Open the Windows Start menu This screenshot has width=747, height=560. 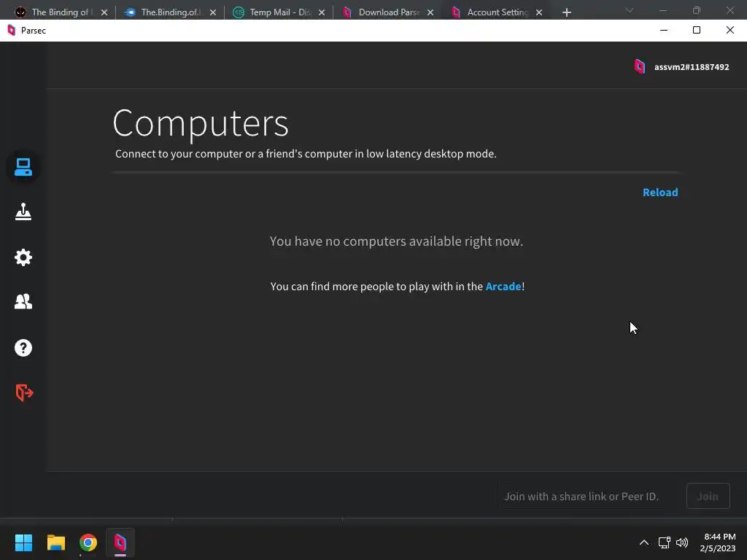(23, 542)
